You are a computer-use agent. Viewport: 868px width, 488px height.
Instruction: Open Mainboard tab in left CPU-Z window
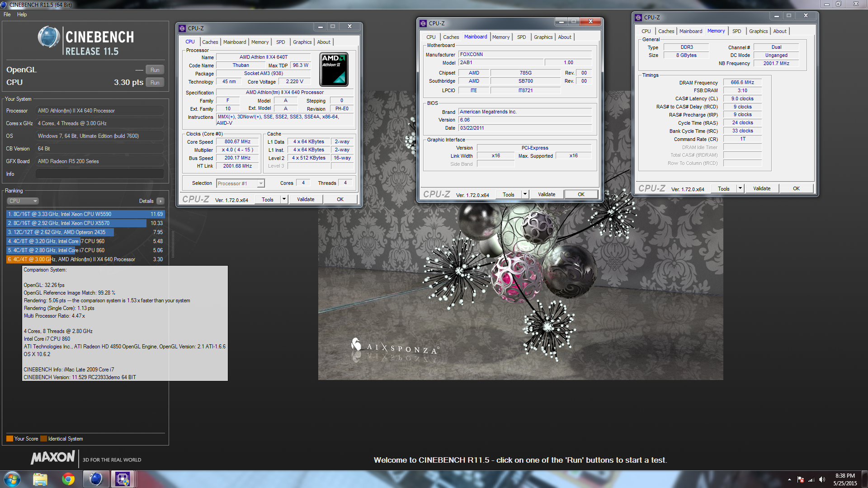click(235, 42)
